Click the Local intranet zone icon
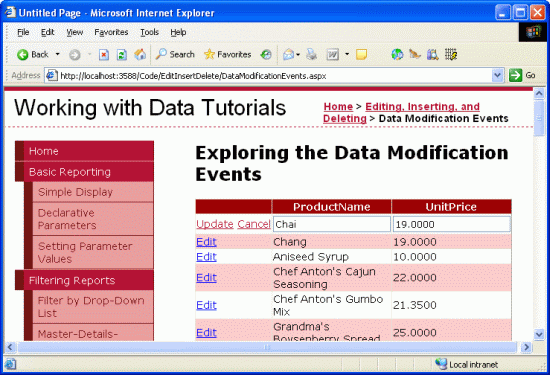This screenshot has height=375, width=550. 441,364
